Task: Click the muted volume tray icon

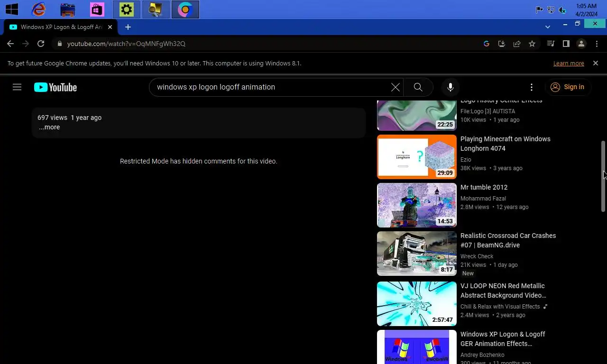Action: 562,10
